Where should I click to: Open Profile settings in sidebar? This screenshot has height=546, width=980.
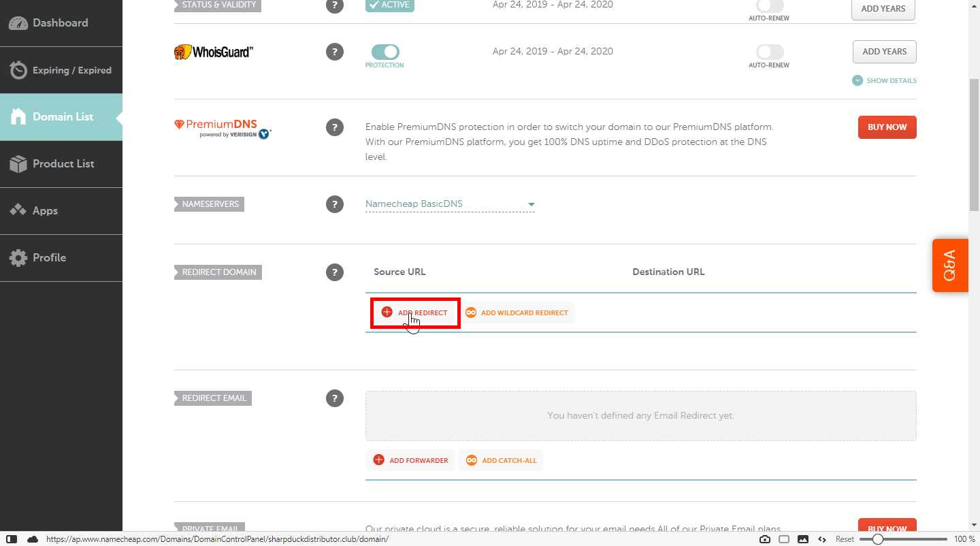coord(61,258)
